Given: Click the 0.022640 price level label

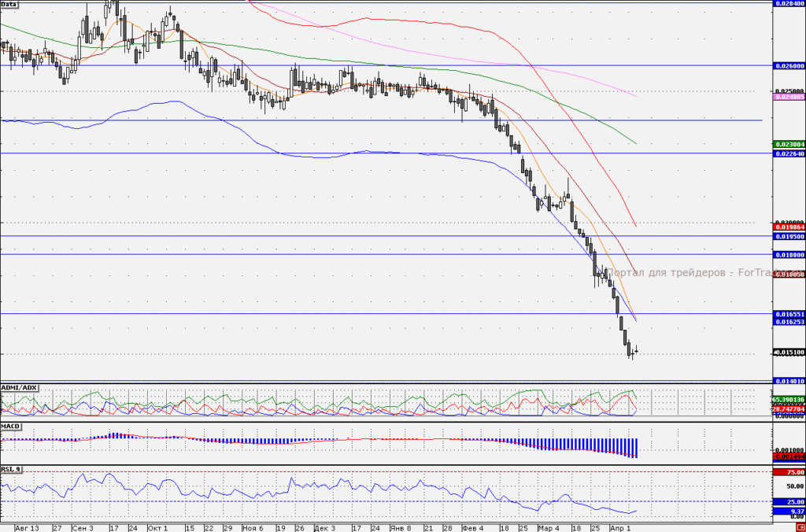Looking at the screenshot, I should (789, 153).
